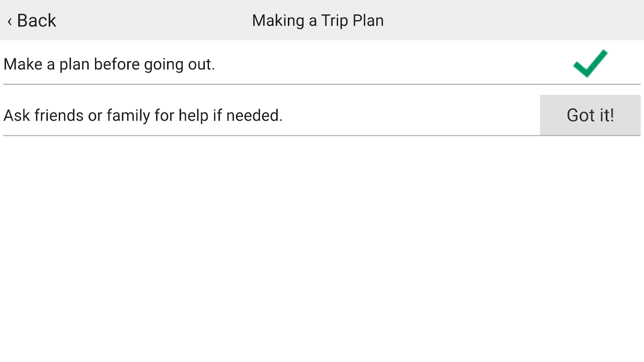Click the word "help" in the second tip

click(194, 115)
